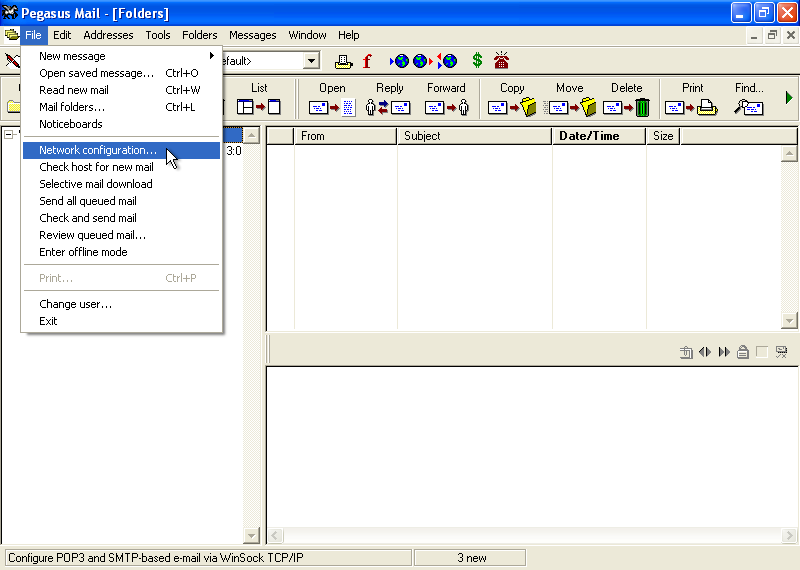This screenshot has width=800, height=570.
Task: Click the '3 new' status bar text
Action: 471,558
